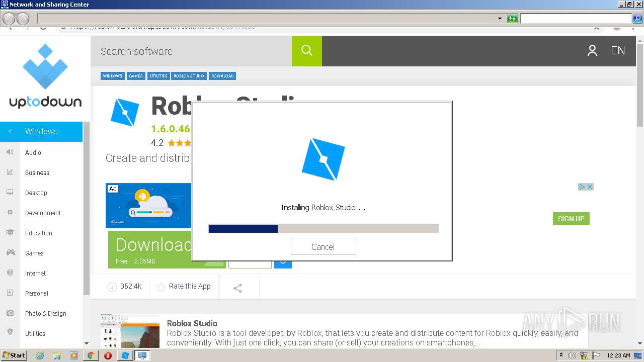644x362 pixels.
Task: Collapse the Windows platform menu
Action: (x=10, y=131)
